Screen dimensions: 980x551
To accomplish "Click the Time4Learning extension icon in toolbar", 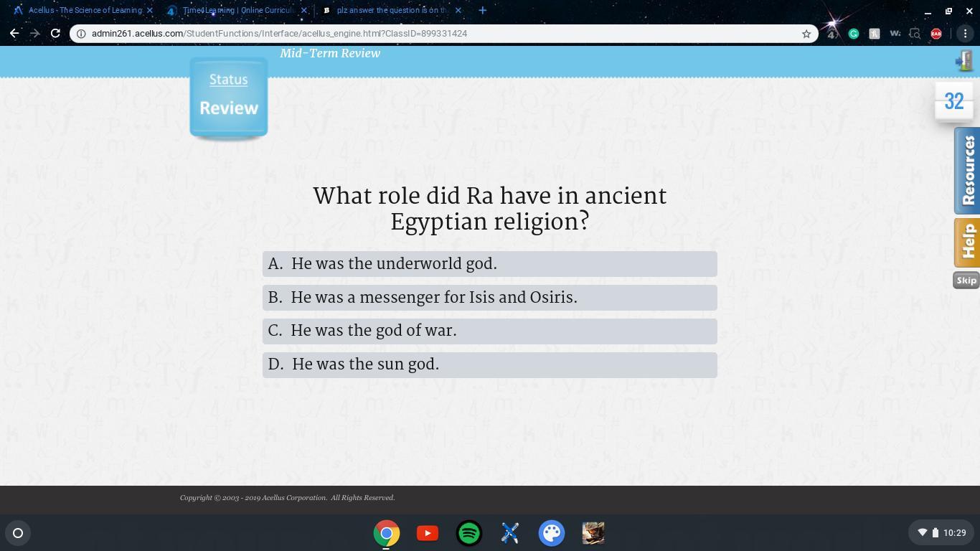I will tap(833, 34).
